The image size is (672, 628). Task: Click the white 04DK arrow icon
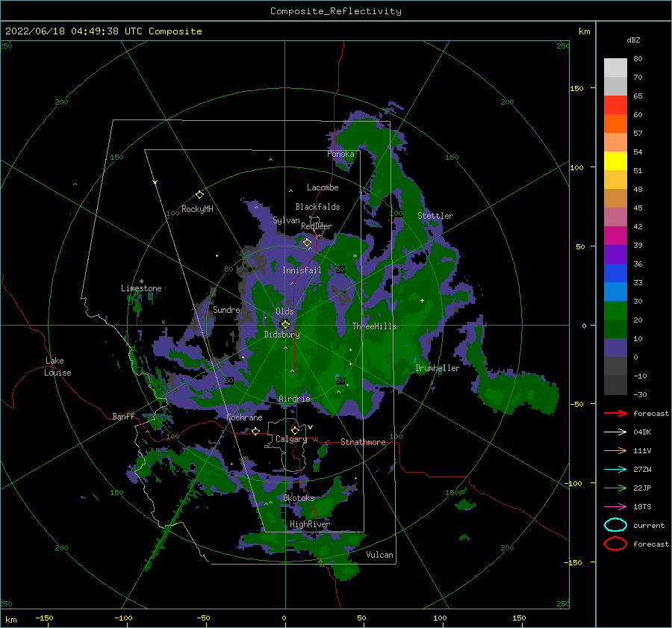[x=615, y=432]
